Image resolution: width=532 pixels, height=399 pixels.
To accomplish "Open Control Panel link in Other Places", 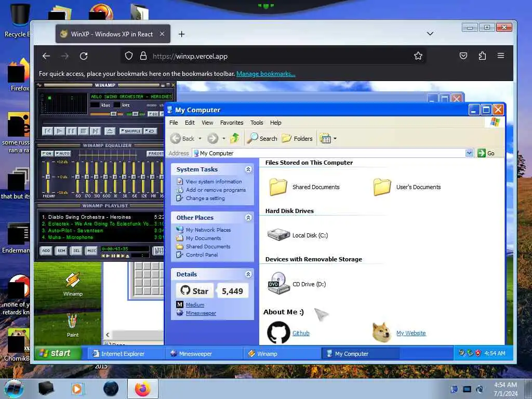I will (x=202, y=255).
